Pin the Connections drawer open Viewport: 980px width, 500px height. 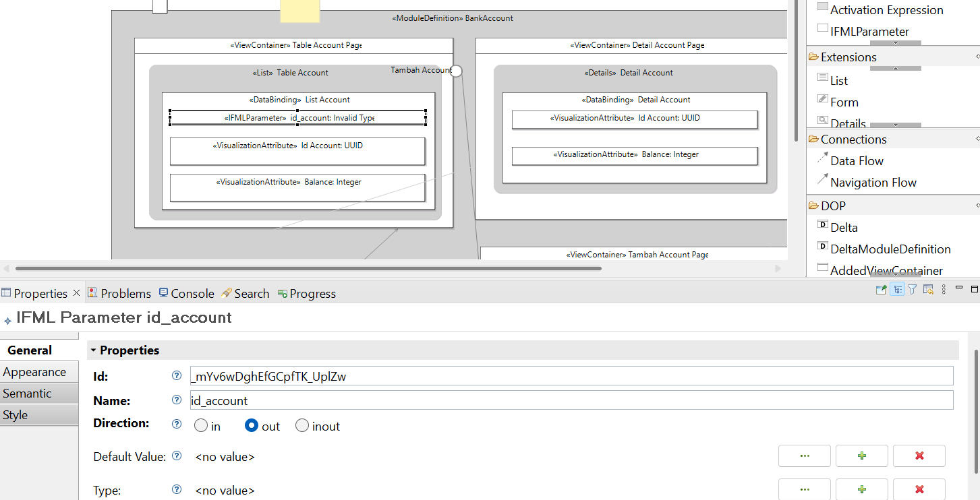click(x=977, y=139)
